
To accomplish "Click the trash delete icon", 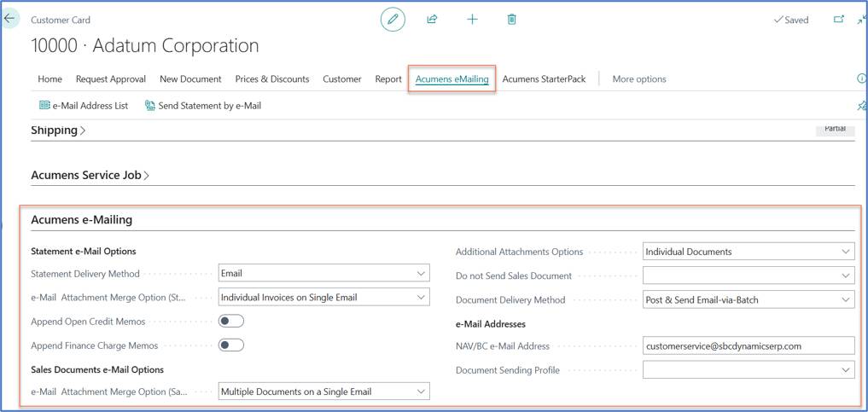I will click(x=512, y=20).
